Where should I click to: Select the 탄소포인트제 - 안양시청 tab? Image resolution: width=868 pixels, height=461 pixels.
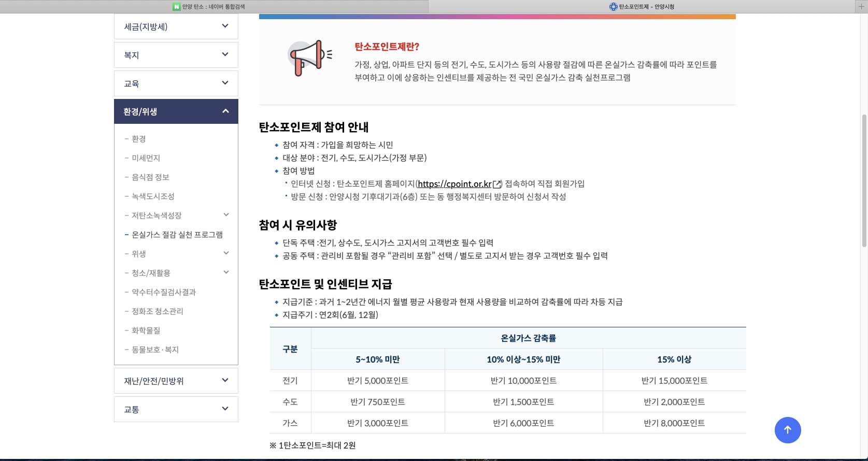[x=642, y=7]
